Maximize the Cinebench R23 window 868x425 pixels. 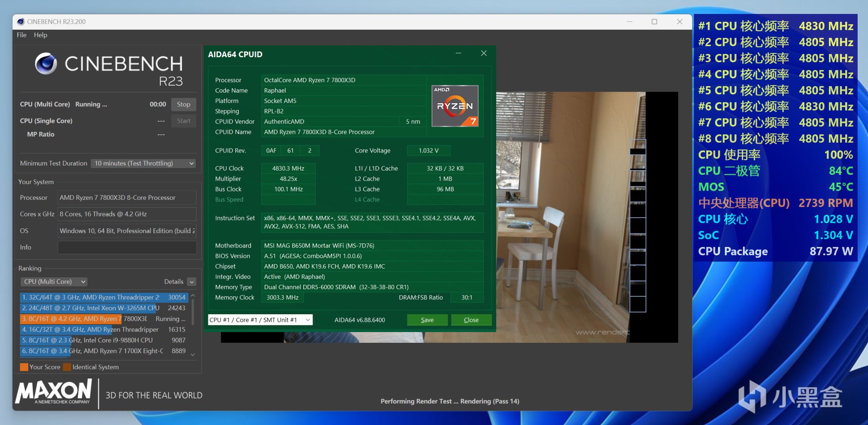654,21
